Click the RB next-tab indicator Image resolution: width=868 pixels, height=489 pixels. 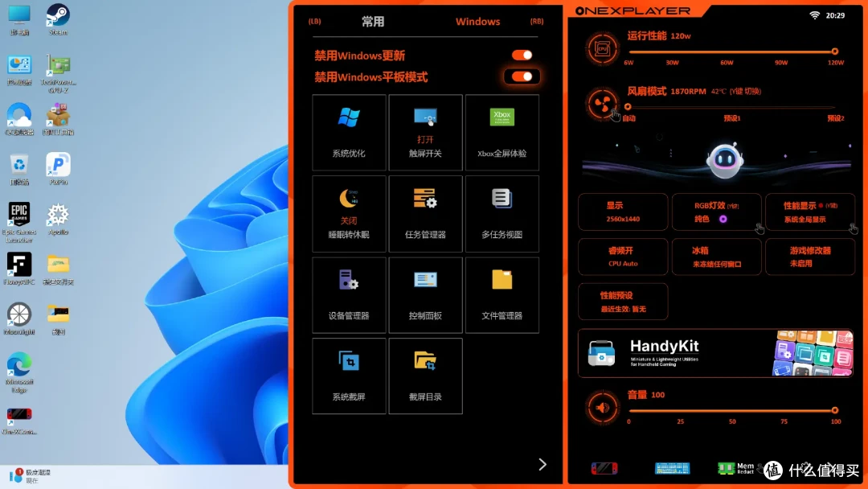pyautogui.click(x=536, y=22)
